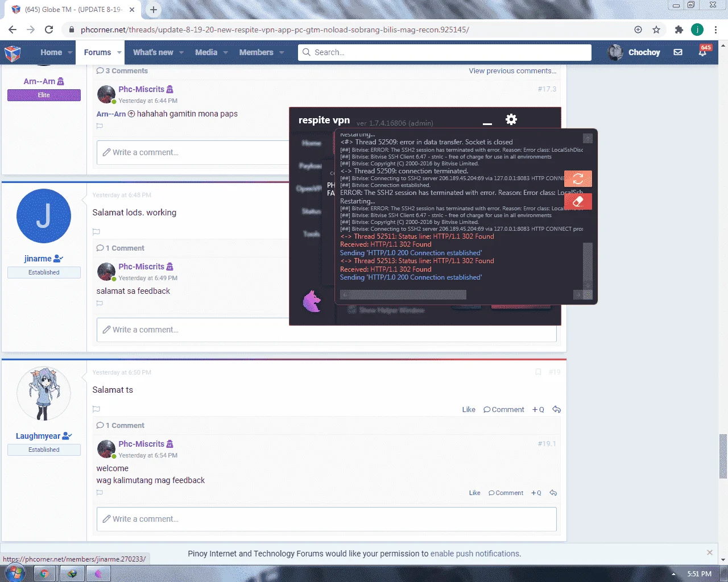Report the 'Salamat lods. working' post using the flag
728x582 pixels.
[96, 232]
